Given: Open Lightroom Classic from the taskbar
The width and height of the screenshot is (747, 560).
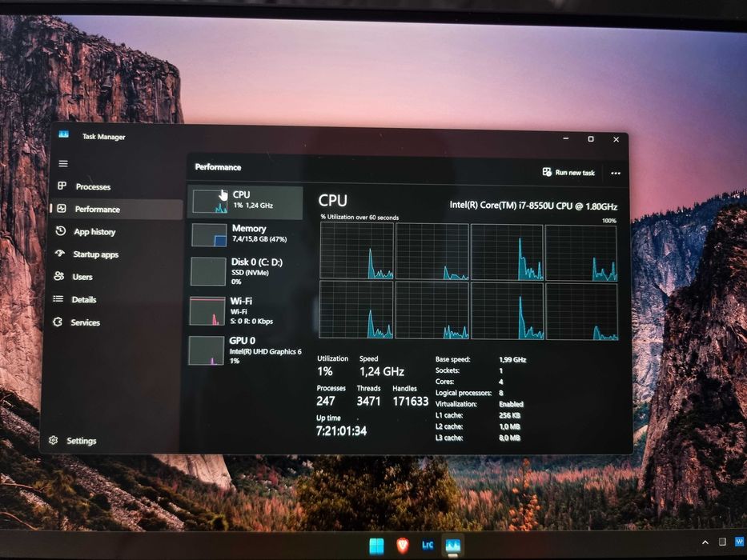Looking at the screenshot, I should [428, 545].
